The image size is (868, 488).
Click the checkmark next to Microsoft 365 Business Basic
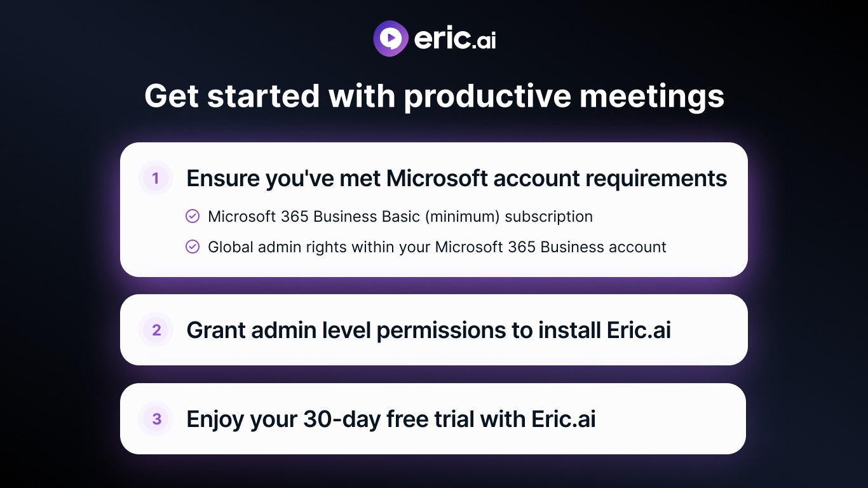coord(193,217)
